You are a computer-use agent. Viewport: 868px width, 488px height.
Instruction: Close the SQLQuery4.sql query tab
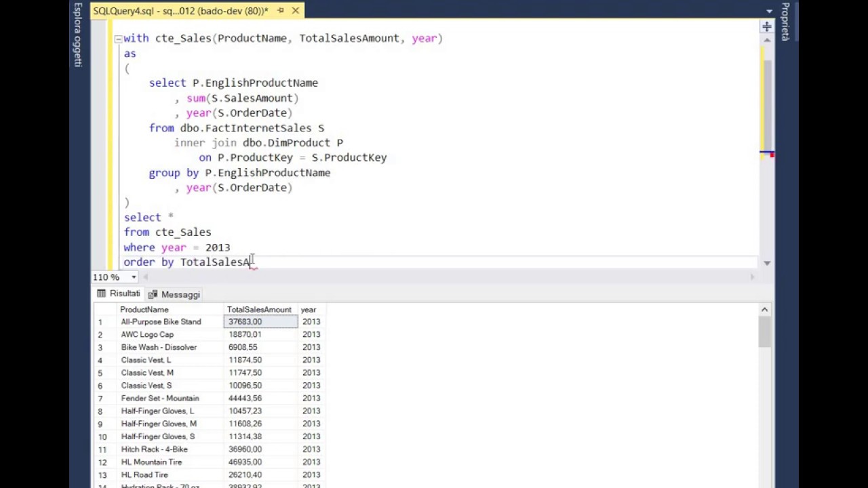click(296, 11)
